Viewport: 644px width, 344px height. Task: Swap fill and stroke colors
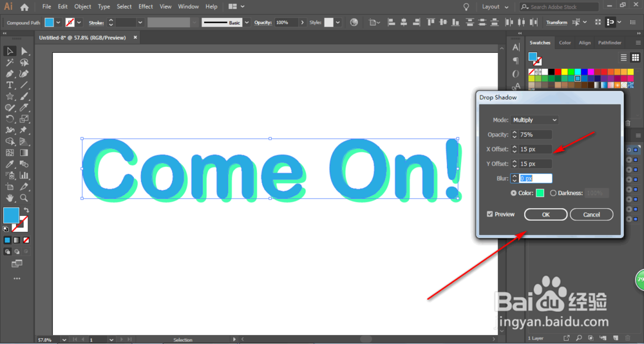coord(26,210)
